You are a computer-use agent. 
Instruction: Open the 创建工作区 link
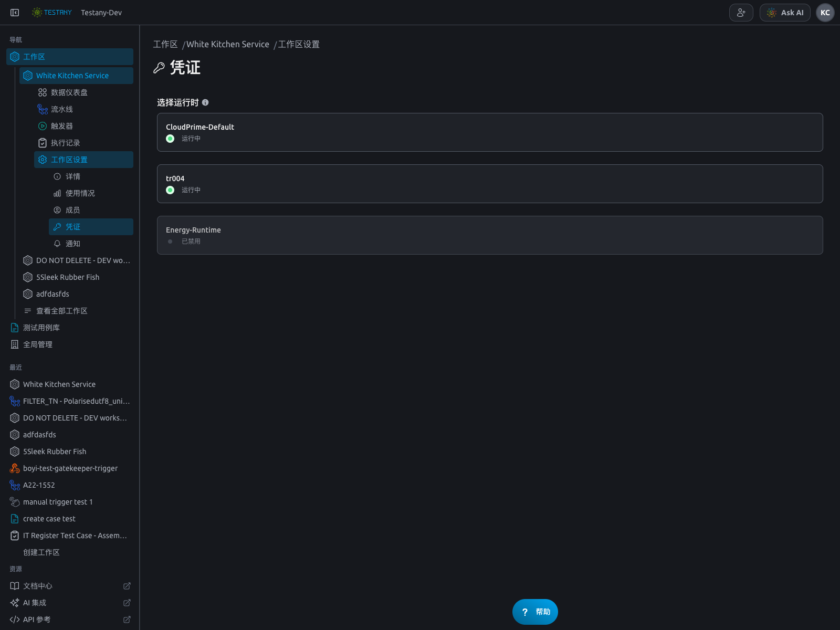tap(41, 552)
